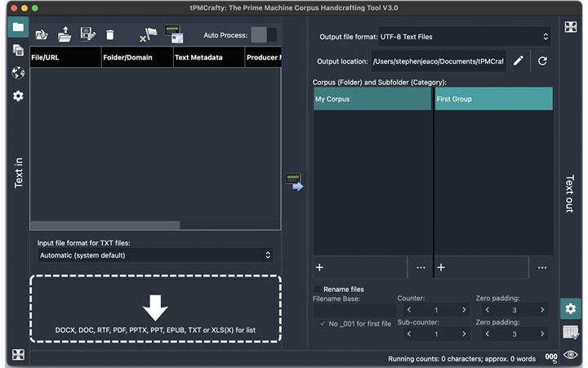
Task: Open the right sidebar settings gear
Action: [x=570, y=308]
